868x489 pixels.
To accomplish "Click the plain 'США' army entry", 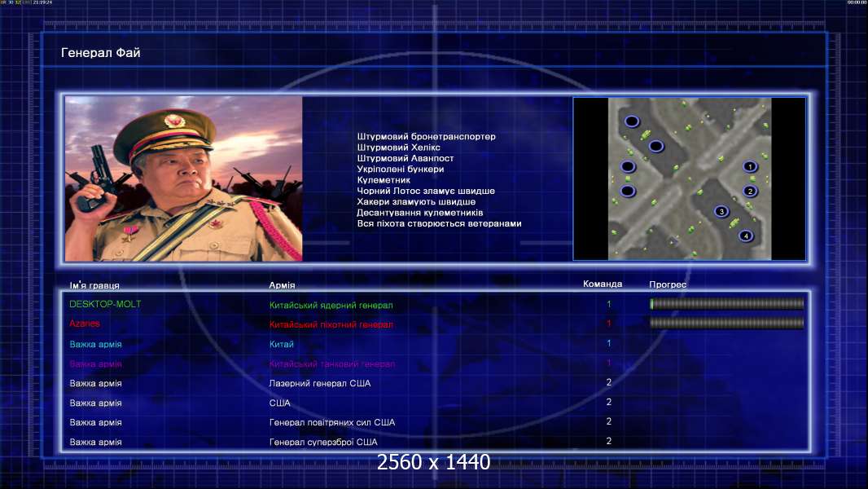I will 279,403.
